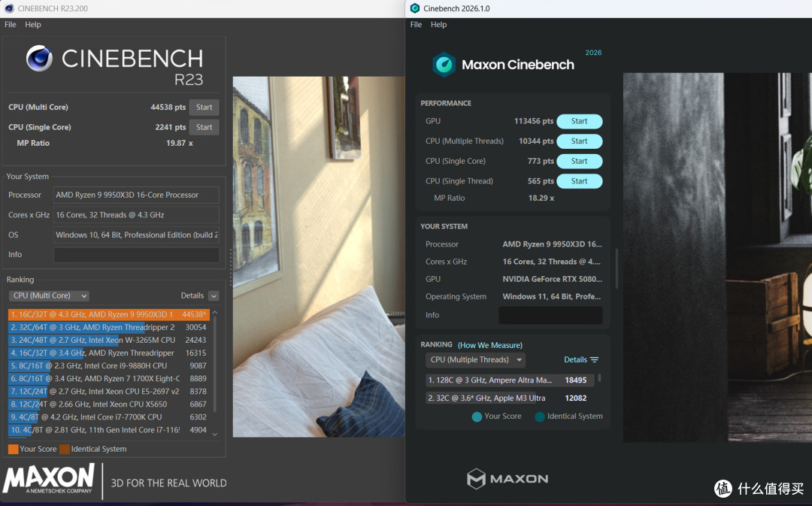The height and width of the screenshot is (506, 812).
Task: Expand the Details dropdown arrow in R23 ranking
Action: point(214,295)
